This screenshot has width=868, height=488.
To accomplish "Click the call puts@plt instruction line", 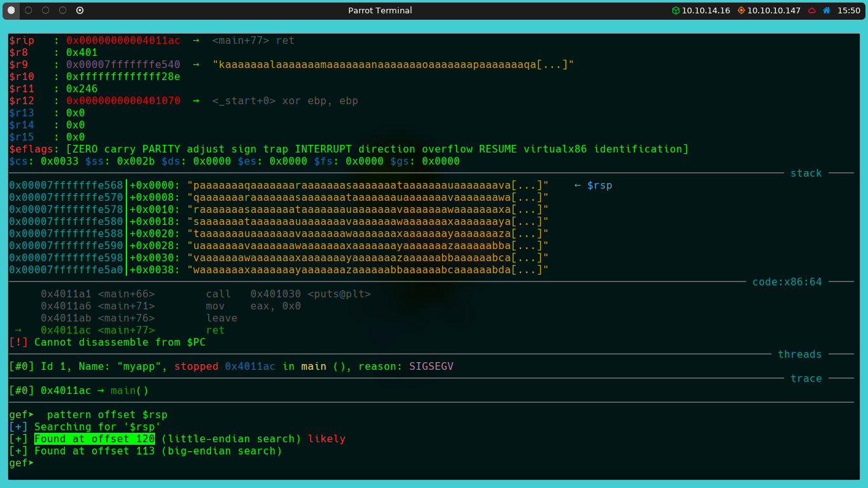I will tap(206, 294).
